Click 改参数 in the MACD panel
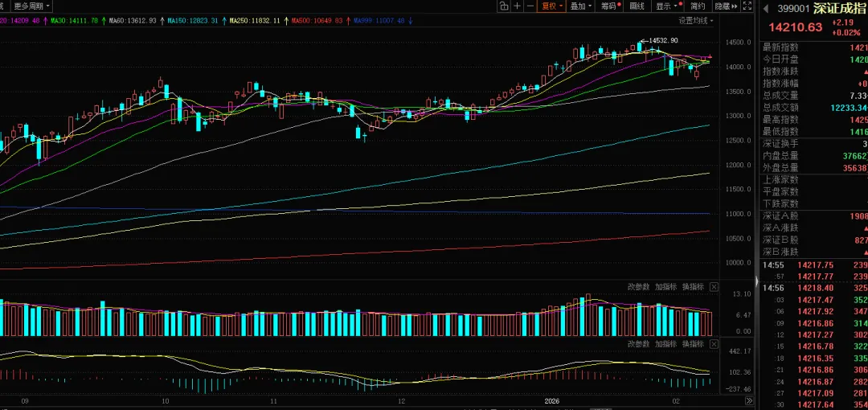 [638, 343]
